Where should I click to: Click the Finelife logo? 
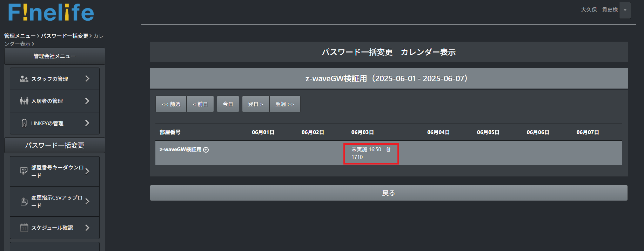[51, 13]
